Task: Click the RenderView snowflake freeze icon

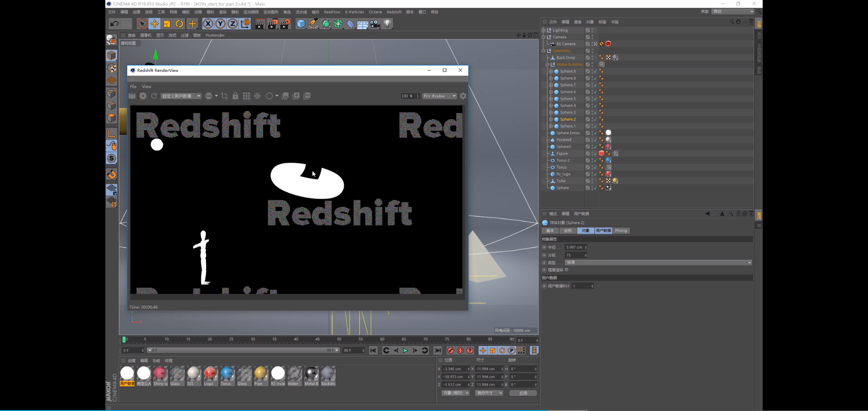Action: tap(258, 96)
